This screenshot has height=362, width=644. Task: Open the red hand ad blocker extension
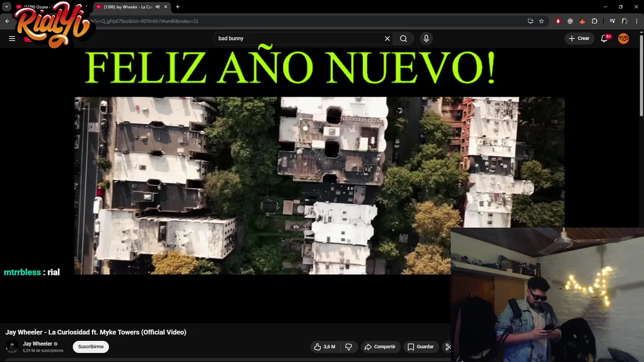558,21
